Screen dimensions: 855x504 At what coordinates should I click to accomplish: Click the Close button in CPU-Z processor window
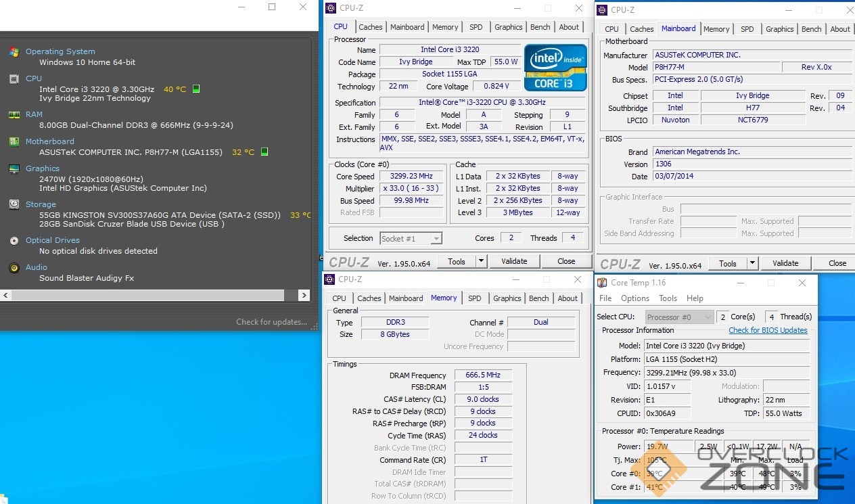(566, 261)
